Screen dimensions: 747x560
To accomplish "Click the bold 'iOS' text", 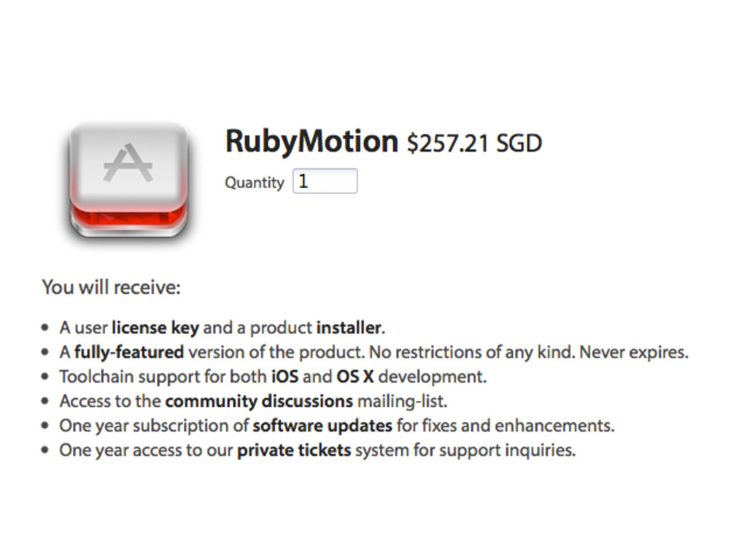I will pyautogui.click(x=285, y=377).
